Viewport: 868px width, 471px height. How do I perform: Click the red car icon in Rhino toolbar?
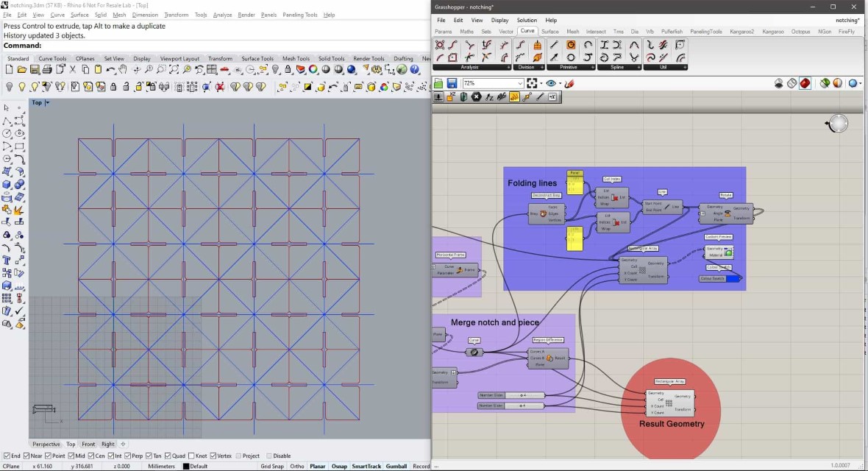point(224,70)
